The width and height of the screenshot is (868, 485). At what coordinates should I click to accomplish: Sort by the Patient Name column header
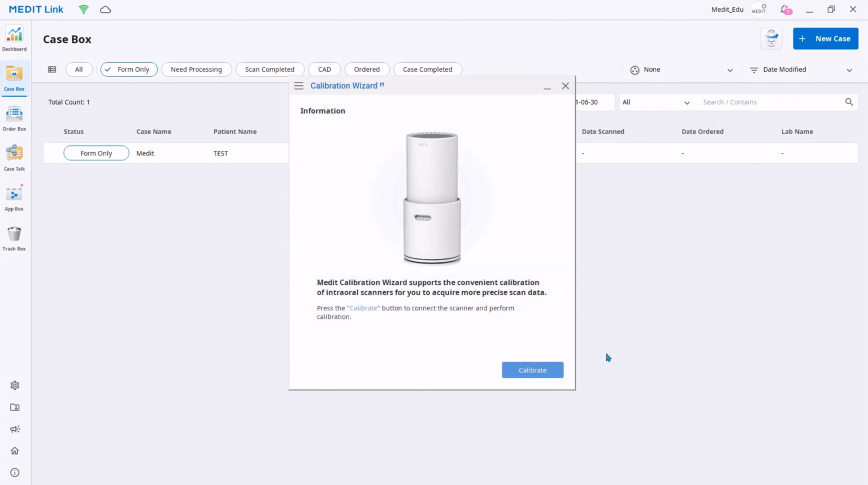(x=235, y=132)
